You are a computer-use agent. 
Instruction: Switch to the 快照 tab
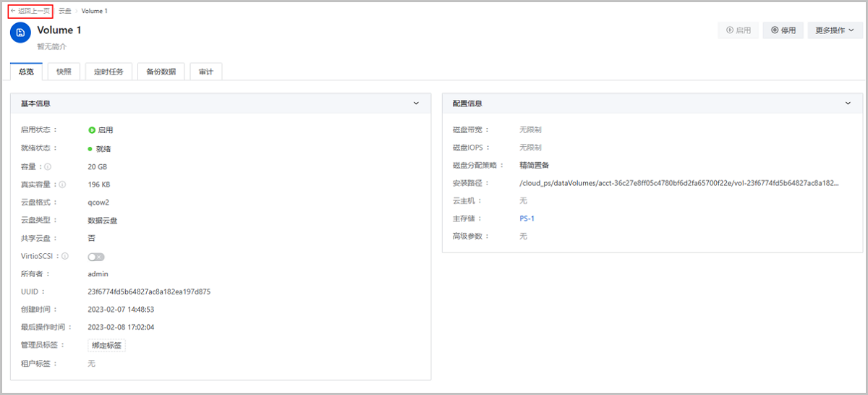tap(64, 72)
